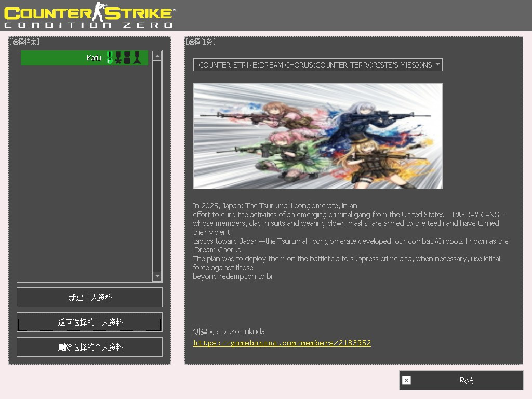Click the Counter-Strike Condition Zero logo
The height and width of the screenshot is (399, 532).
pos(89,15)
